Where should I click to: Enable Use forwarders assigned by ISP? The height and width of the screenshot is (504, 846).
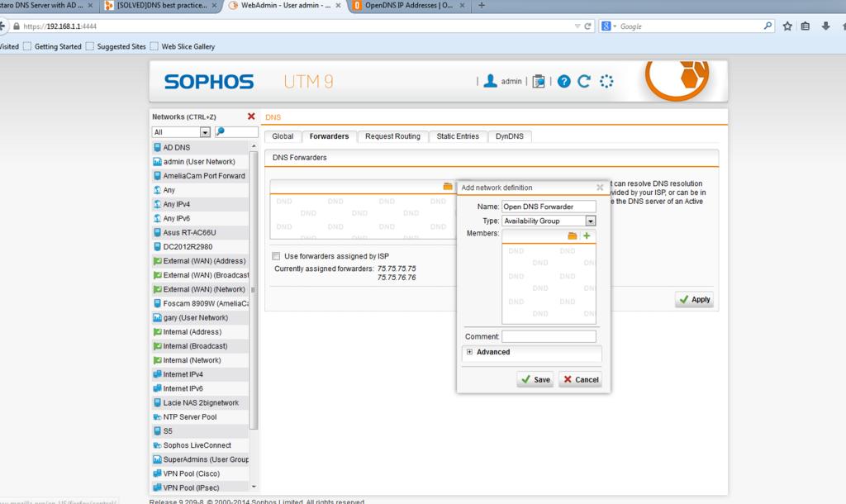276,256
